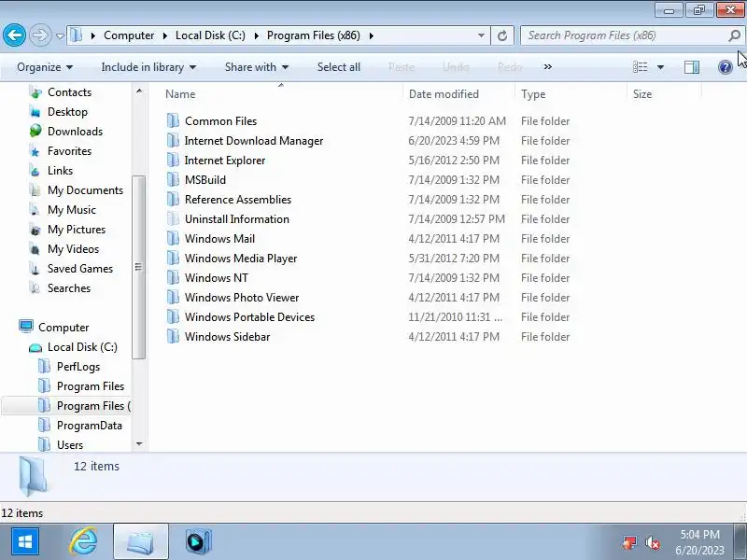The image size is (747, 560).
Task: Select Computer in the navigation tree
Action: 63,328
